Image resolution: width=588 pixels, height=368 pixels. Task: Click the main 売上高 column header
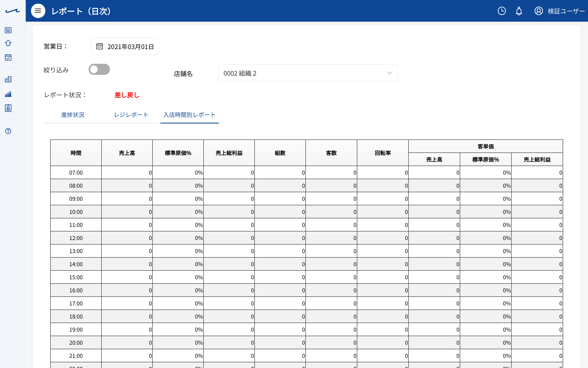127,153
